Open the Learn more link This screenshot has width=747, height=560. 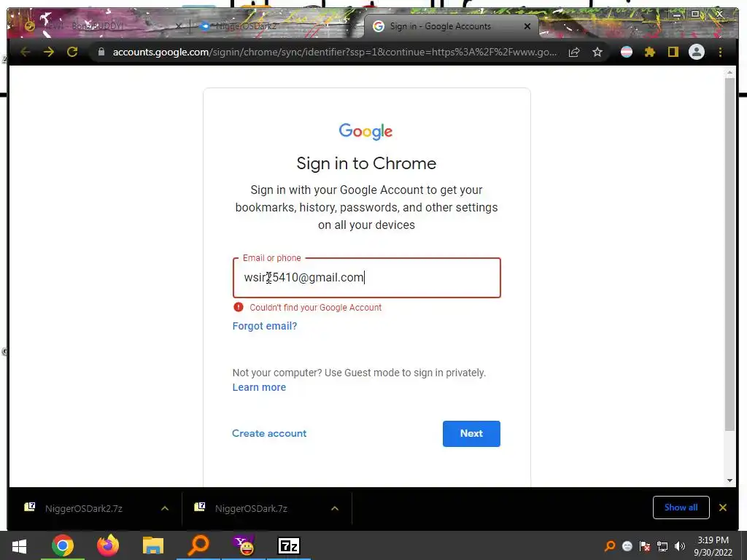tap(259, 387)
